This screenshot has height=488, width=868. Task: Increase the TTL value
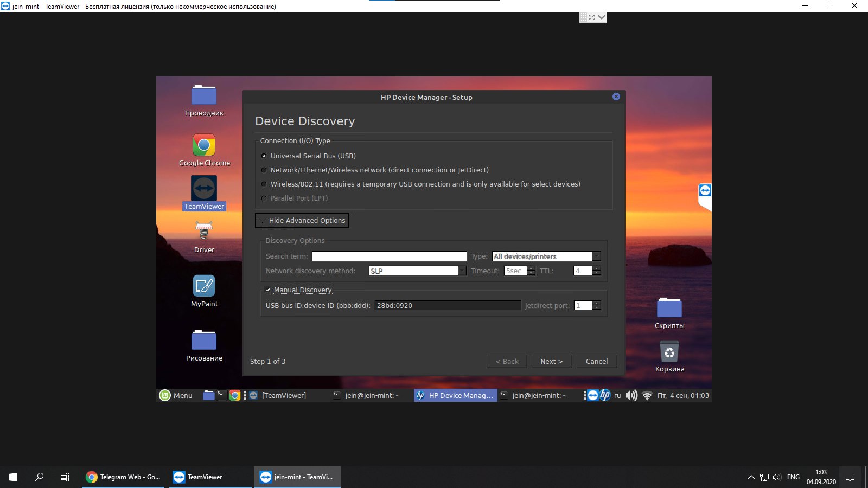coord(597,268)
